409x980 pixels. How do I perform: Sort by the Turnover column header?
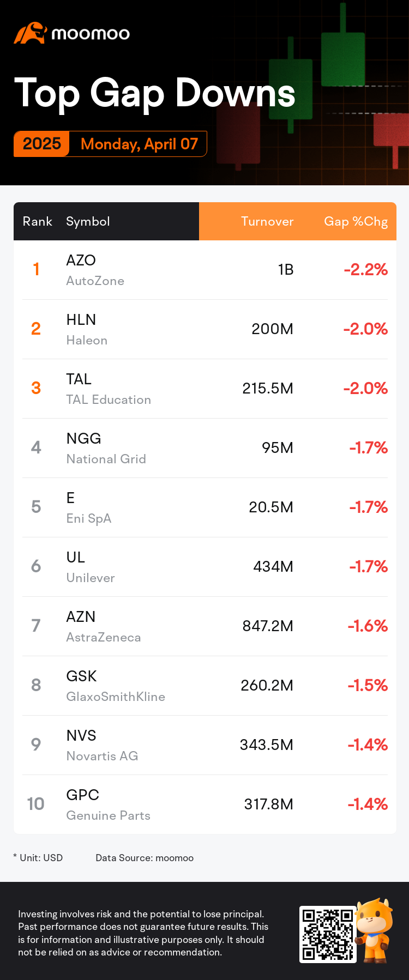(267, 221)
